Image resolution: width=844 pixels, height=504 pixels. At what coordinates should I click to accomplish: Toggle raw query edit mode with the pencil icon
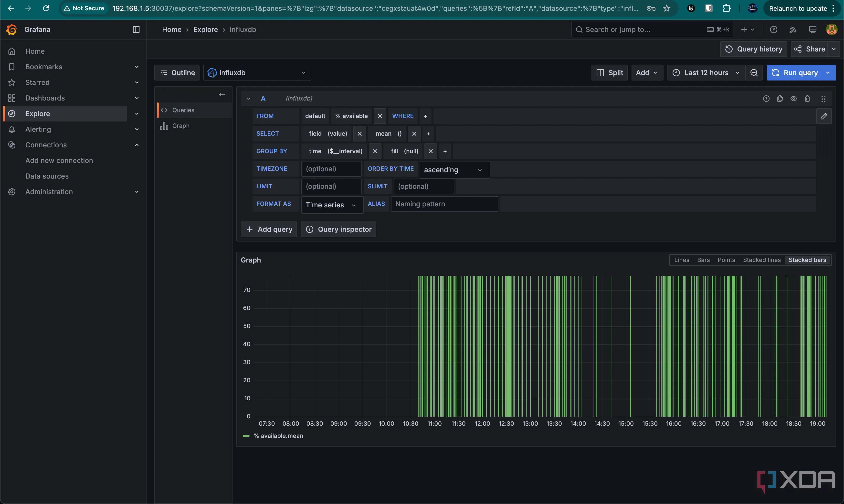823,116
